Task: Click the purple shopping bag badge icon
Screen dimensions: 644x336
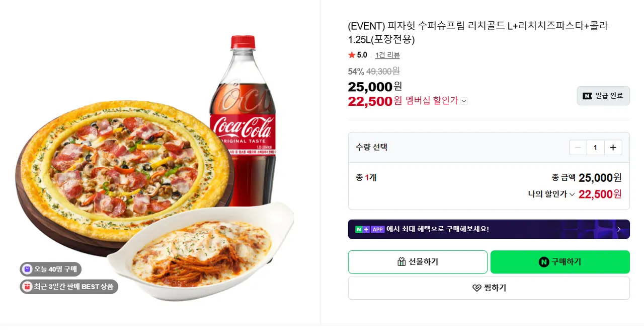Action: click(28, 270)
